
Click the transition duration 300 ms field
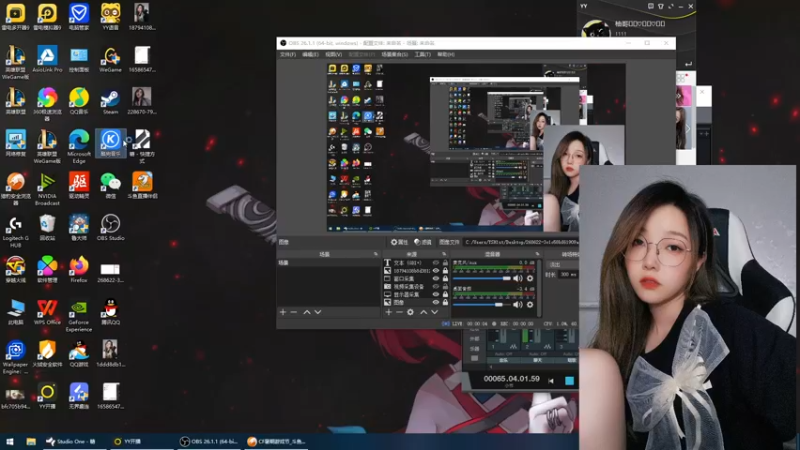[568, 275]
